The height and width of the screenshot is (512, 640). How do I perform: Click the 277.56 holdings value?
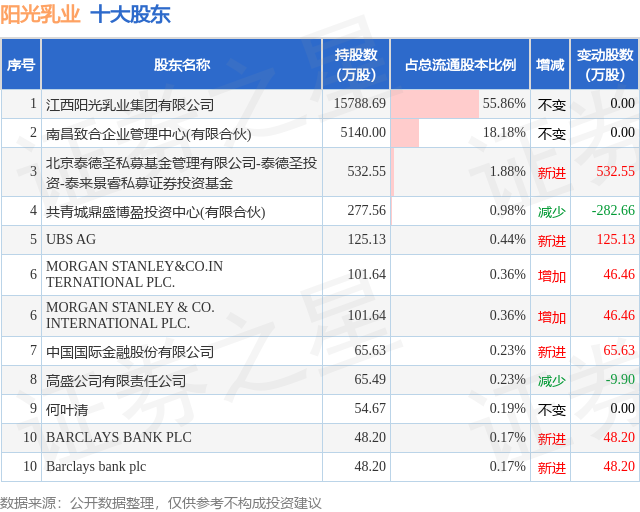[x=366, y=210]
